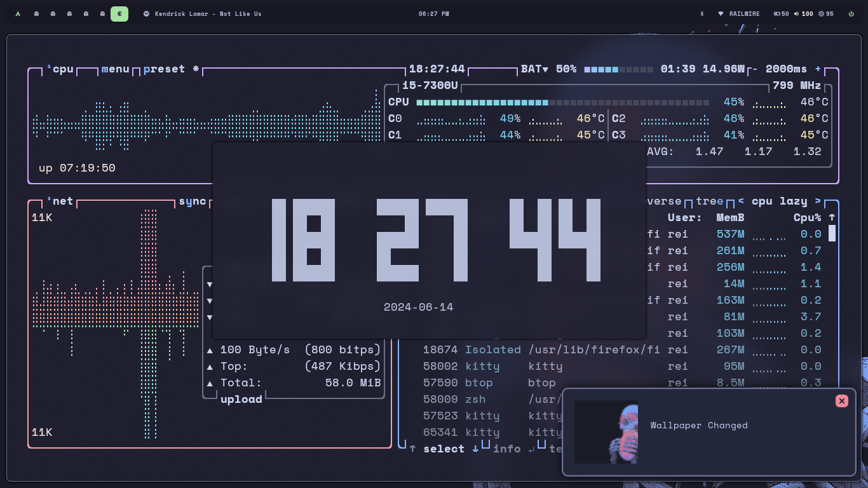Click the Cpu% column header

click(x=807, y=217)
